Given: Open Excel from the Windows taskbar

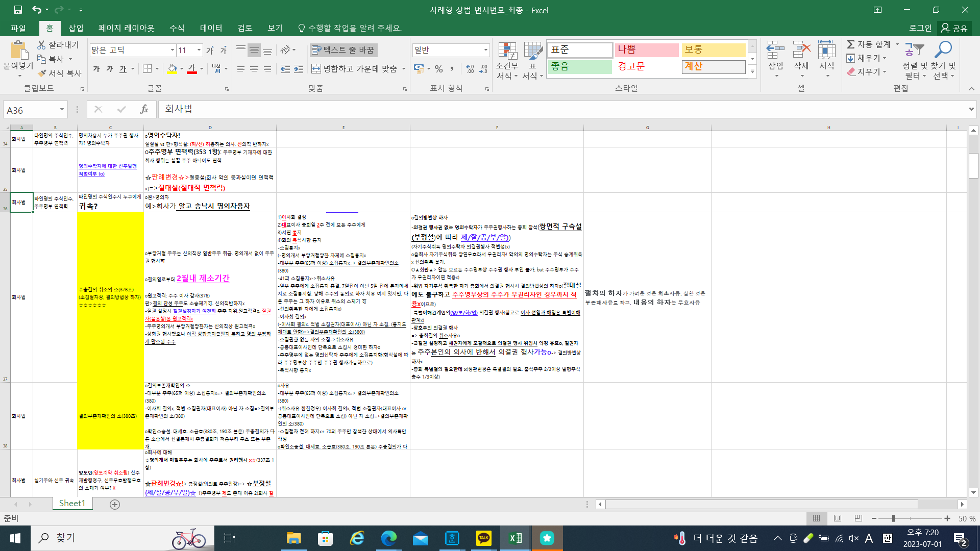Looking at the screenshot, I should click(516, 538).
